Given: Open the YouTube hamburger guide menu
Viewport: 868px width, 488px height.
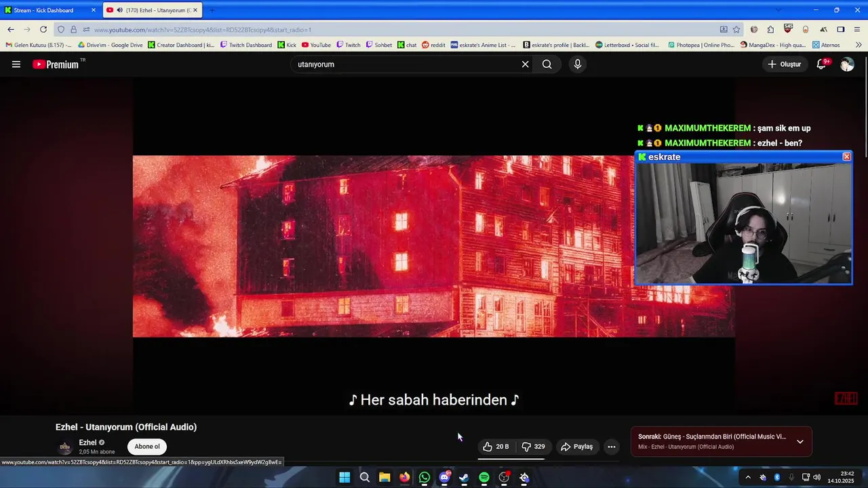Looking at the screenshot, I should [x=16, y=64].
